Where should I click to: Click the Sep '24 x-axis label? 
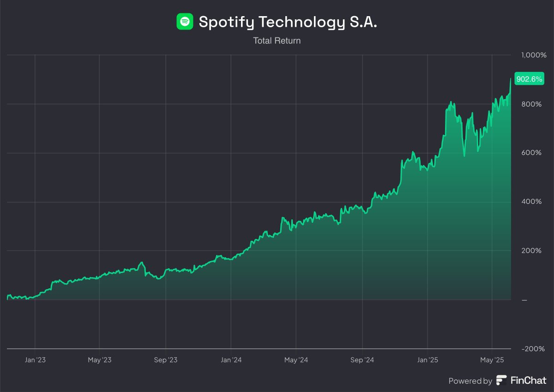pos(362,360)
